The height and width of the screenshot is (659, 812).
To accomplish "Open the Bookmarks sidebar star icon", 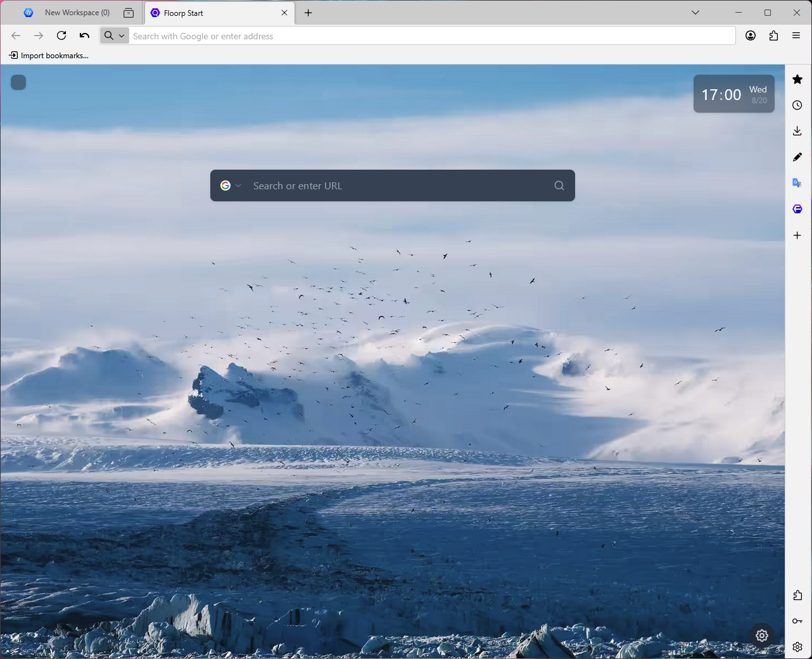I will point(797,79).
